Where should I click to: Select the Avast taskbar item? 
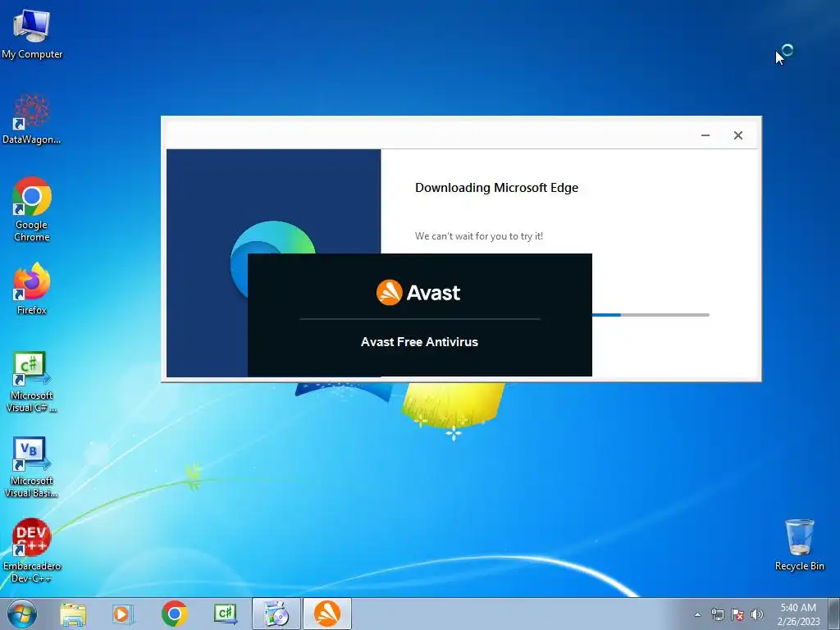tap(327, 614)
